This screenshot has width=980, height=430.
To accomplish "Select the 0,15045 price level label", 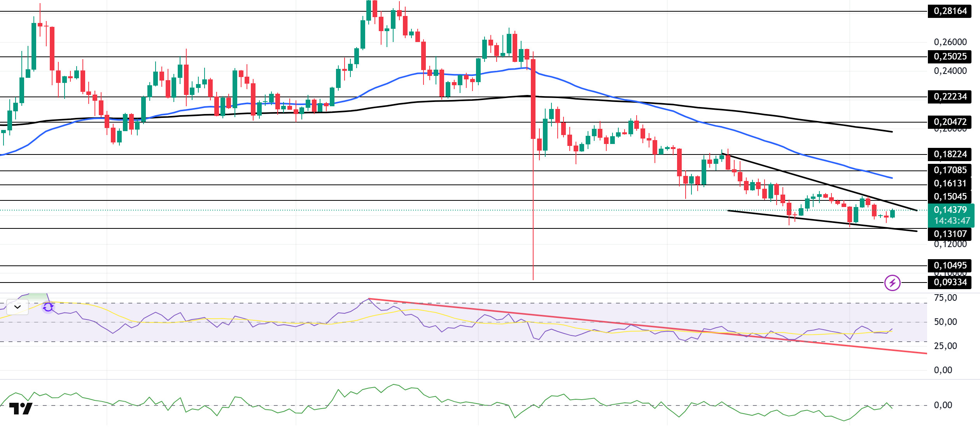I will (949, 197).
